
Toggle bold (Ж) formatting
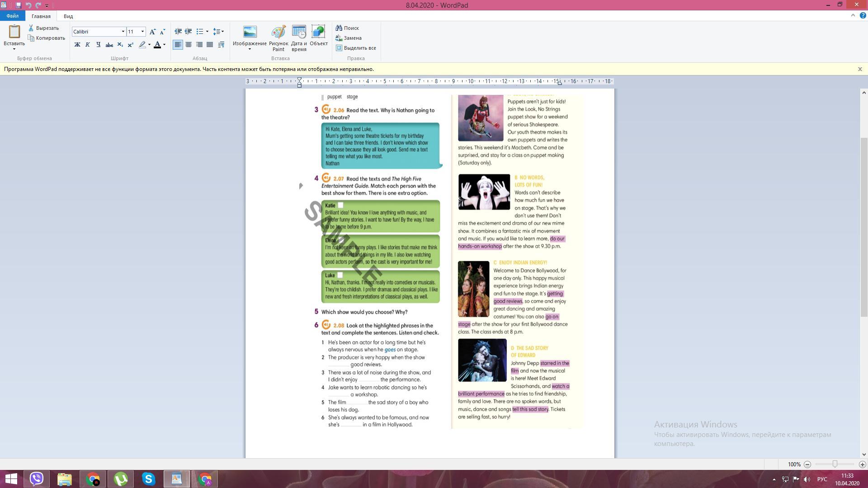click(77, 45)
